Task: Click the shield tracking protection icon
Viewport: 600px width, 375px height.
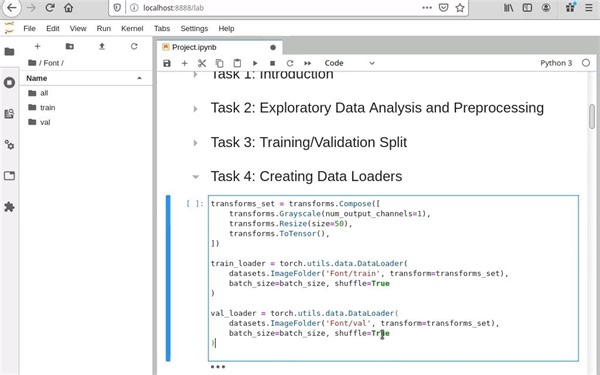Action: (x=117, y=8)
